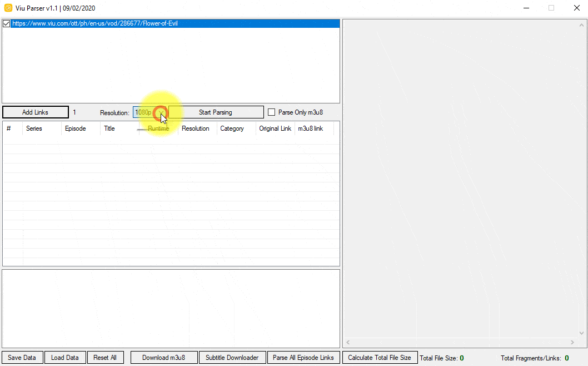Click Download m3u8 button
The image size is (588, 366).
[x=164, y=357]
